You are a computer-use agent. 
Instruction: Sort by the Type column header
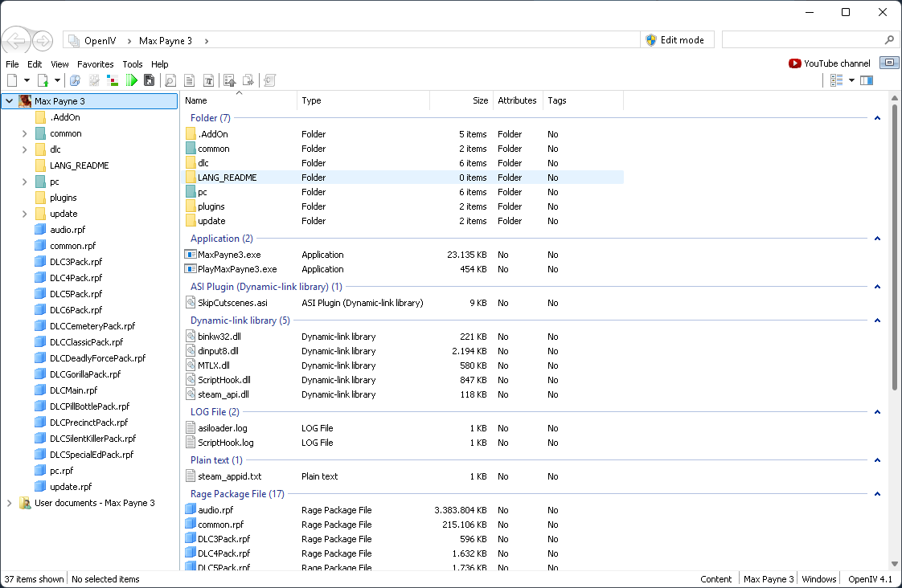363,100
